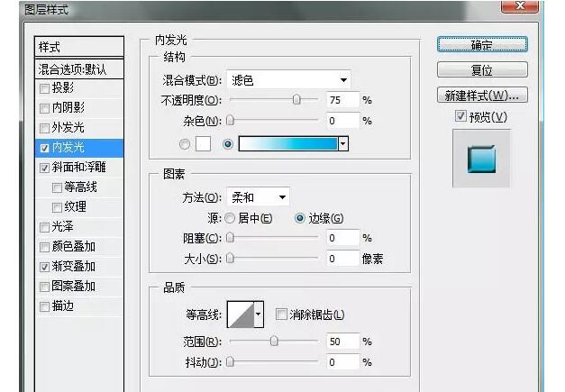Select the 斜面和浮雕 row label
Image resolution: width=565 pixels, height=392 pixels.
coord(79,168)
